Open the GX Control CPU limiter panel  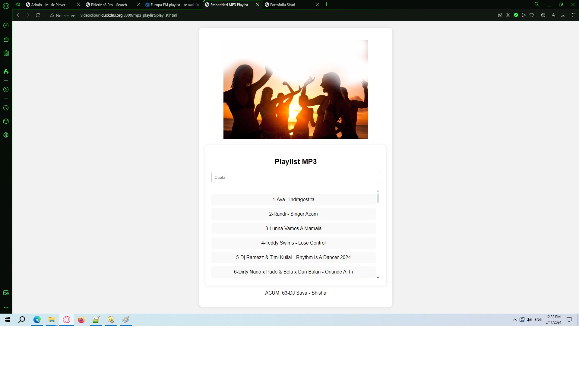(x=6, y=53)
